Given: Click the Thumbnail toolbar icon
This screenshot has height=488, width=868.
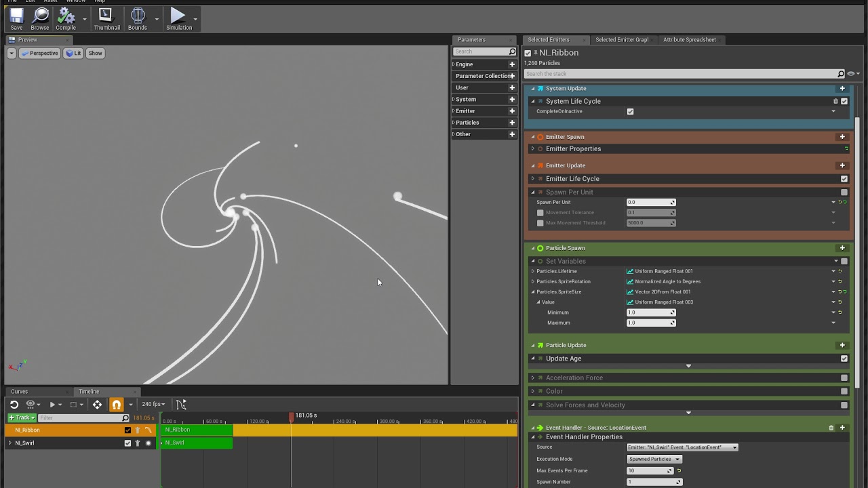Looking at the screenshot, I should click(x=106, y=18).
